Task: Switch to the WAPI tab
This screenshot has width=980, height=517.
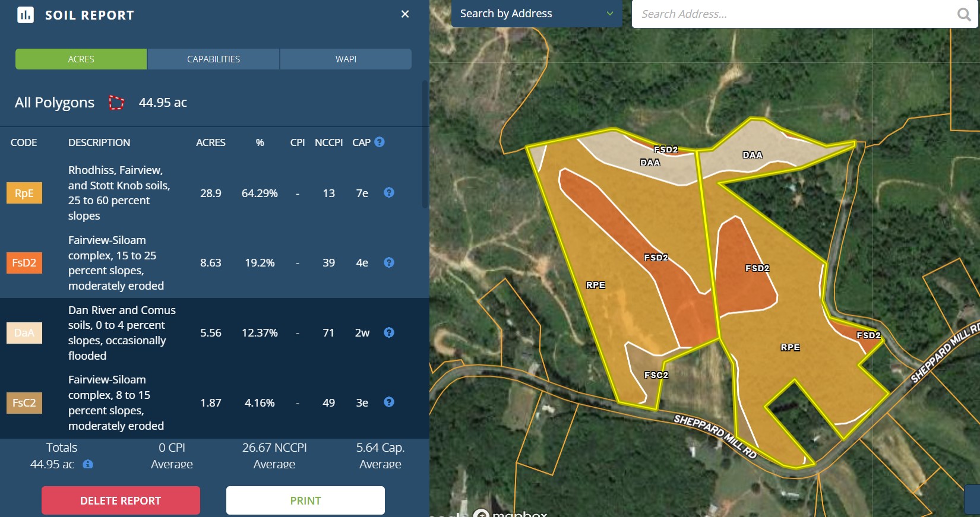Action: tap(346, 59)
